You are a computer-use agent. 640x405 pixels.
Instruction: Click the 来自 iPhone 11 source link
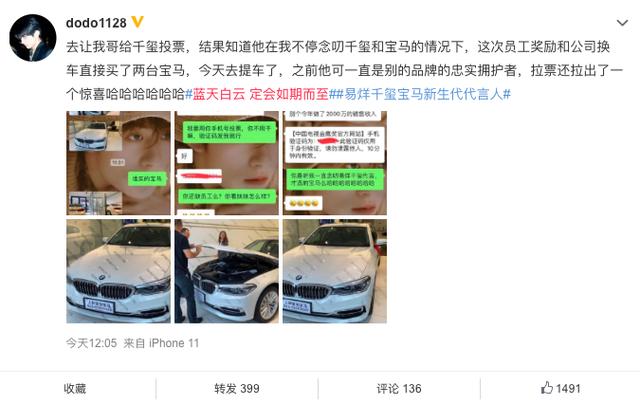pyautogui.click(x=161, y=343)
